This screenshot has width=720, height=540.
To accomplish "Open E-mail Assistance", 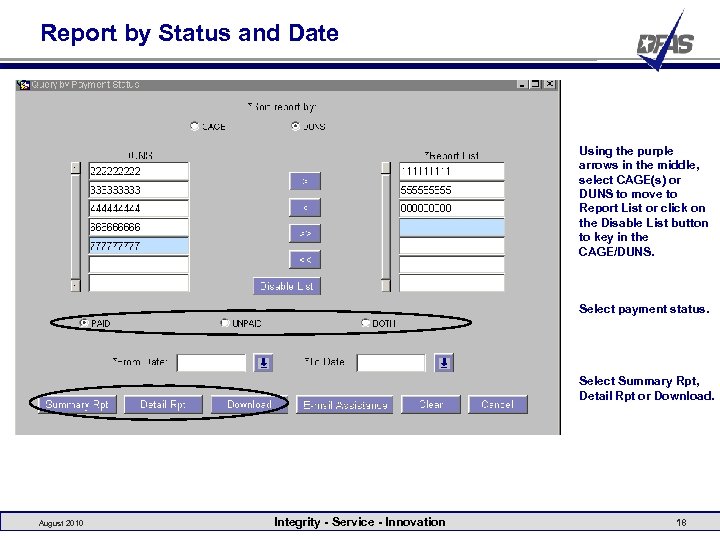I will 345,405.
